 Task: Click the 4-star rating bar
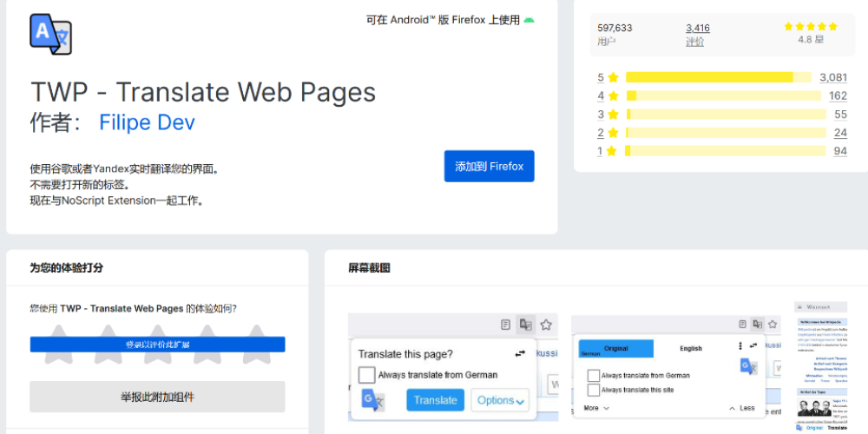coord(724,95)
